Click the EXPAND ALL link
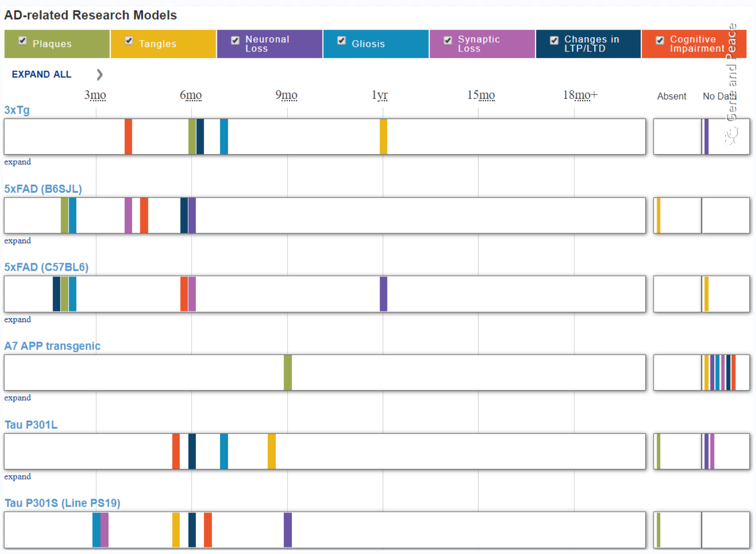The width and height of the screenshot is (756, 554). tap(41, 75)
